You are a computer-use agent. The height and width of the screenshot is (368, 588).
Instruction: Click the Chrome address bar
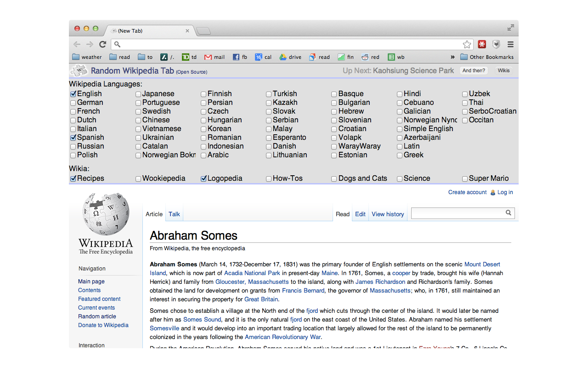click(x=292, y=45)
